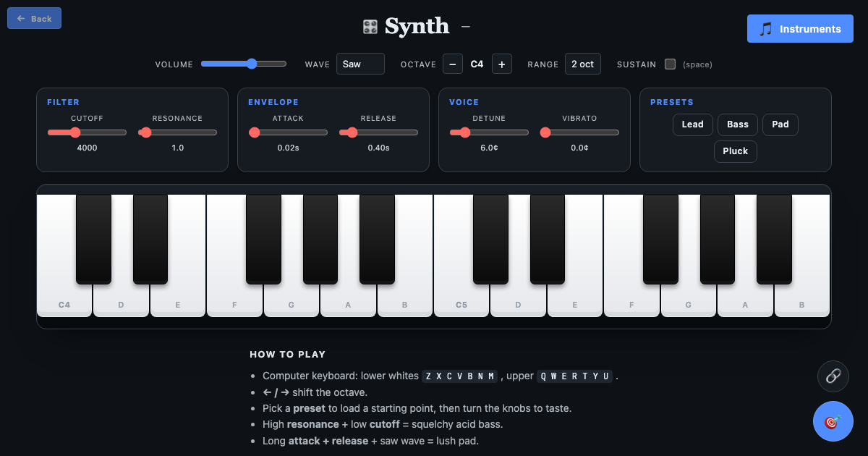Screen dimensions: 868x456
Task: Play the F white key in the C4 octave
Action: click(234, 300)
